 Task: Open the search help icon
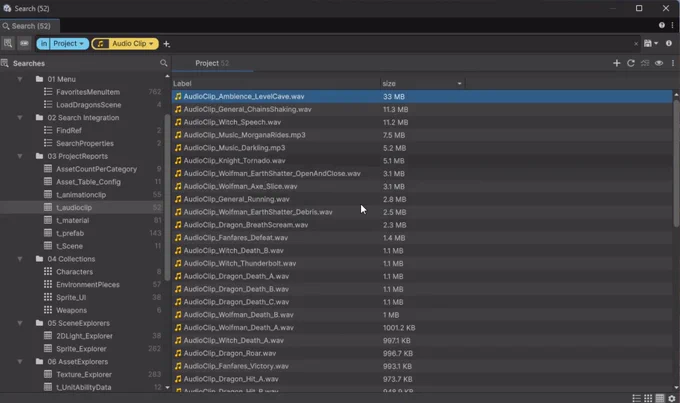click(662, 25)
